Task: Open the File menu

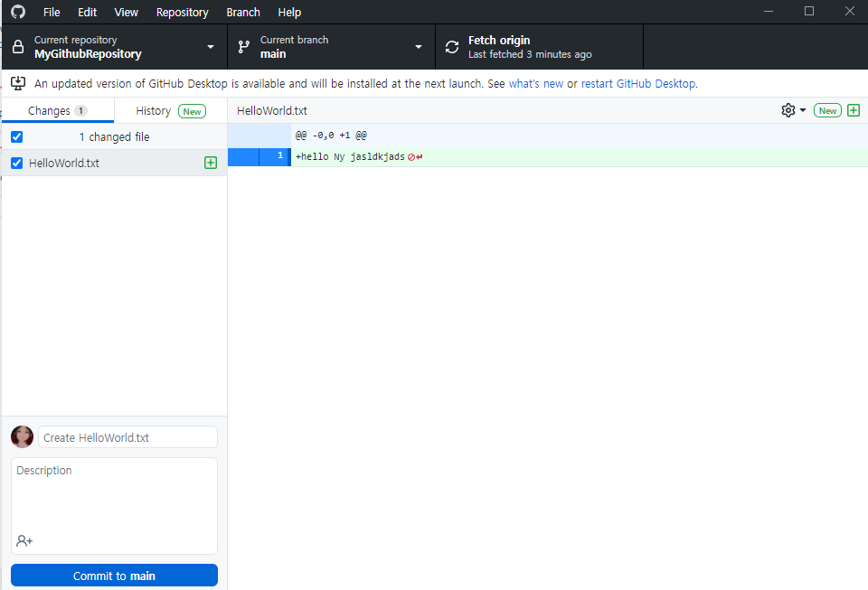Action: [x=52, y=12]
